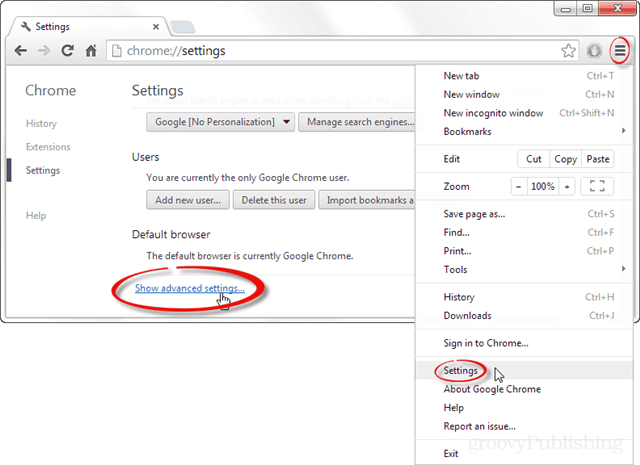Select Settings in the left sidebar
The height and width of the screenshot is (465, 640).
[43, 170]
